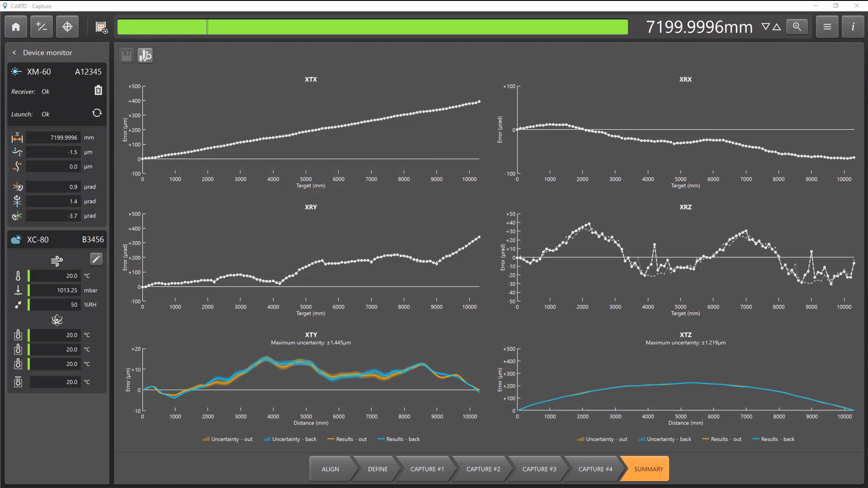Go to the ALIGN step
The width and height of the screenshot is (868, 488).
[330, 469]
